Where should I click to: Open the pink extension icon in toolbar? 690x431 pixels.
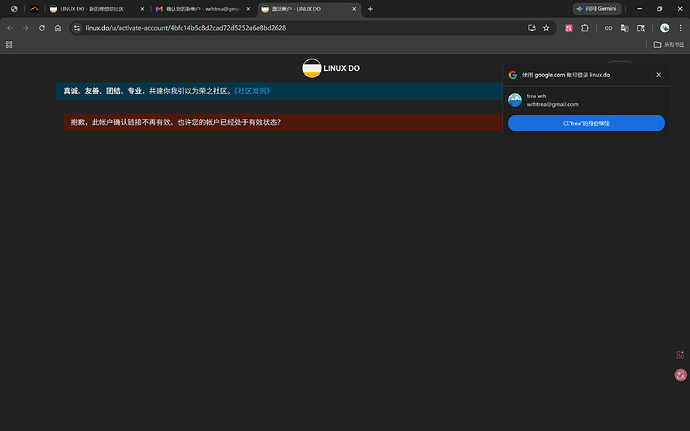(569, 28)
